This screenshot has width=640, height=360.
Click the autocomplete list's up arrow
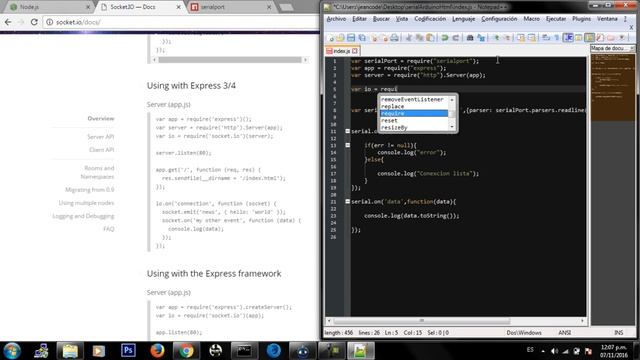pyautogui.click(x=452, y=100)
